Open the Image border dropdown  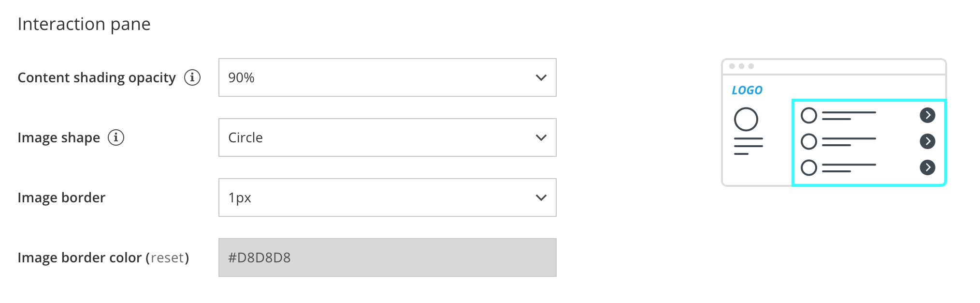tap(387, 197)
